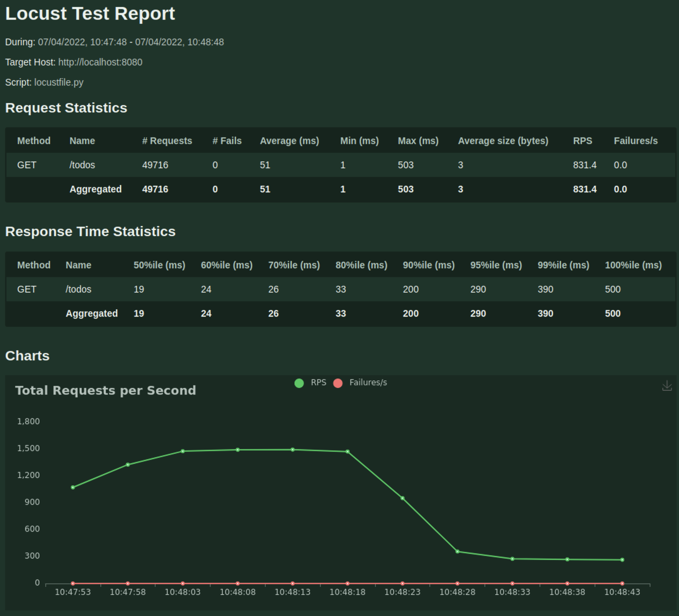The height and width of the screenshot is (616, 679).
Task: Click the Max (ms) column header
Action: coord(418,141)
